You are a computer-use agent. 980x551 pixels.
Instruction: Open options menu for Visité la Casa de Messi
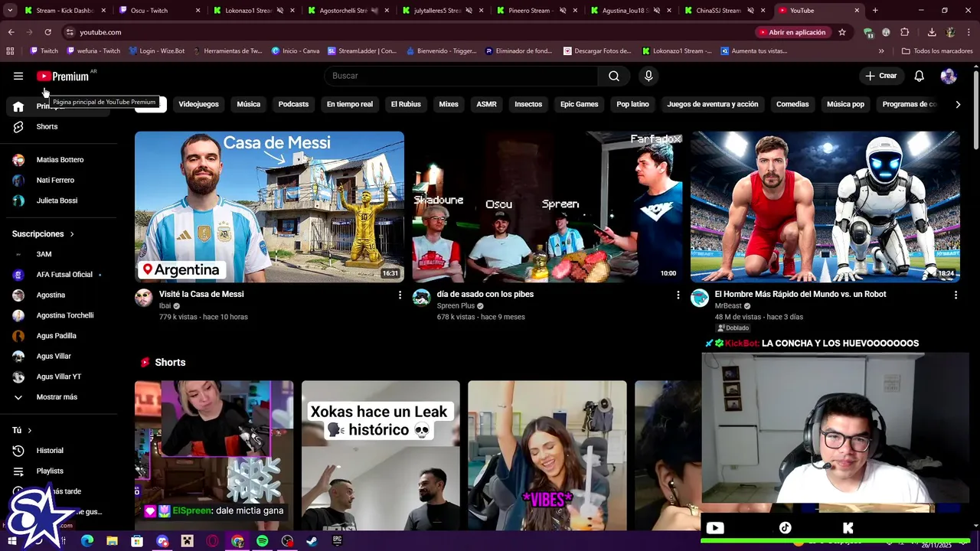point(400,295)
